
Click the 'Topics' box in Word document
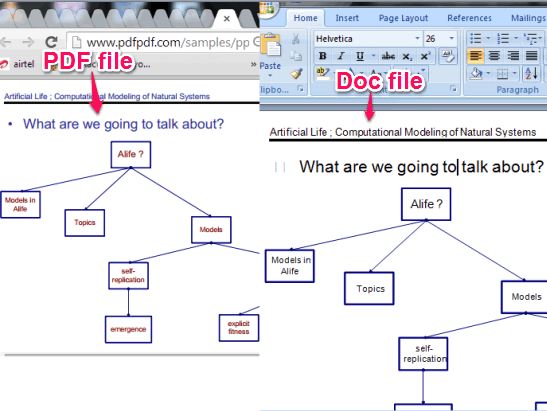[369, 289]
